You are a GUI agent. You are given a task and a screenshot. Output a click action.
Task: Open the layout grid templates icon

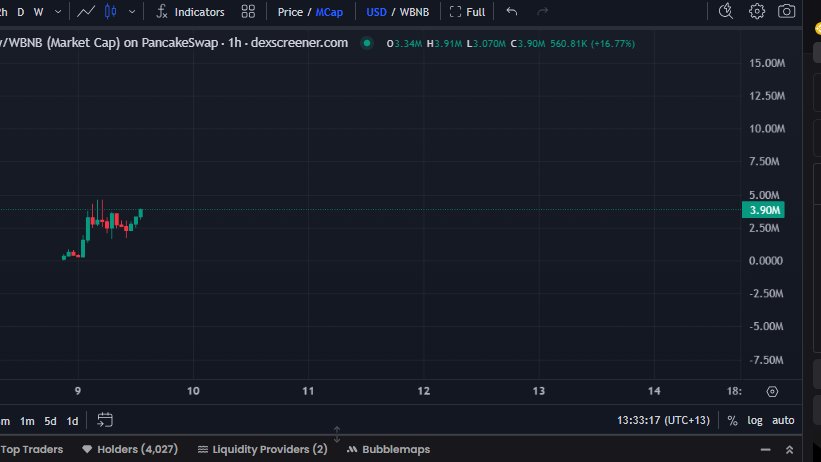(248, 12)
